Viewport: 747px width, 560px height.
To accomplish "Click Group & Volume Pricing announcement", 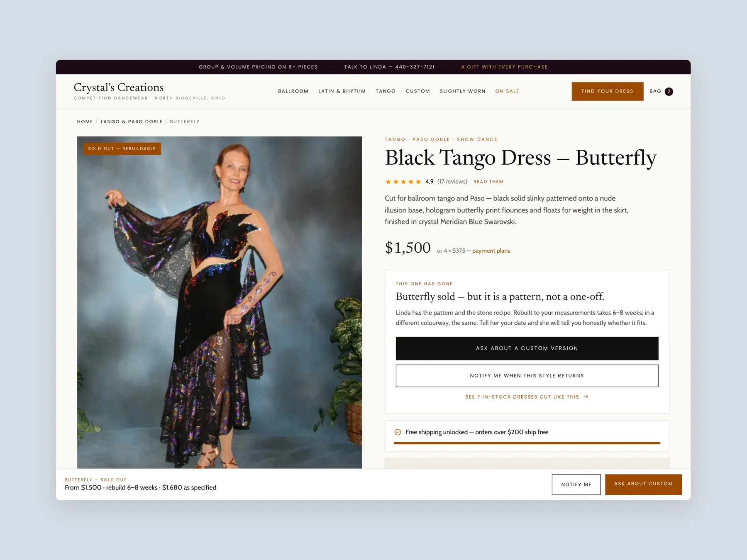I will click(258, 67).
